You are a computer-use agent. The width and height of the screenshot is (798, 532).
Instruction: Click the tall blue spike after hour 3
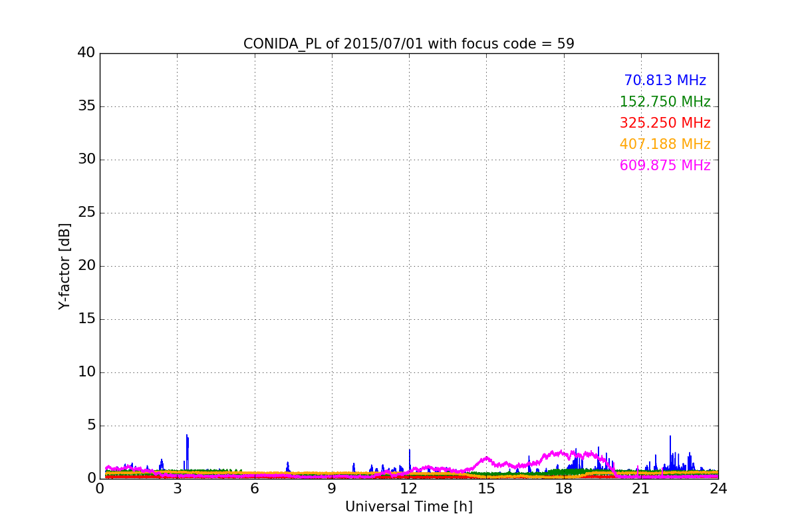tap(188, 452)
